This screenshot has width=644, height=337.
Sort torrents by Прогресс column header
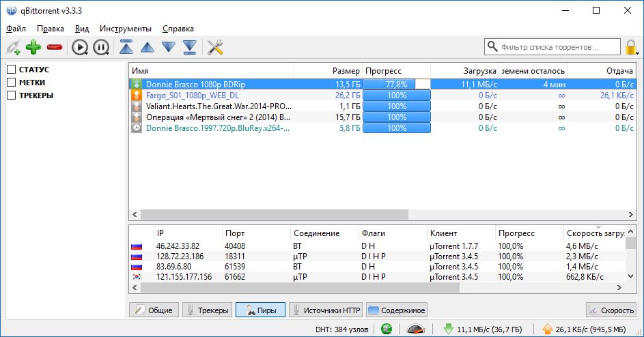click(397, 71)
